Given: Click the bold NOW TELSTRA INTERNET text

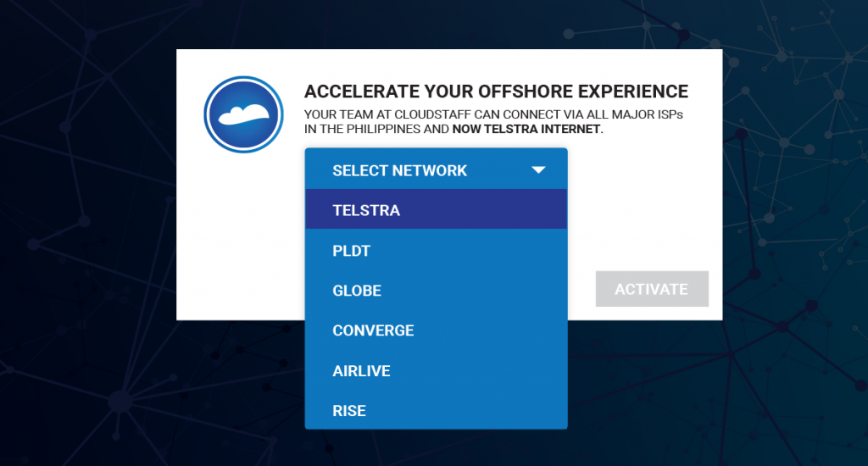Looking at the screenshot, I should click(526, 130).
